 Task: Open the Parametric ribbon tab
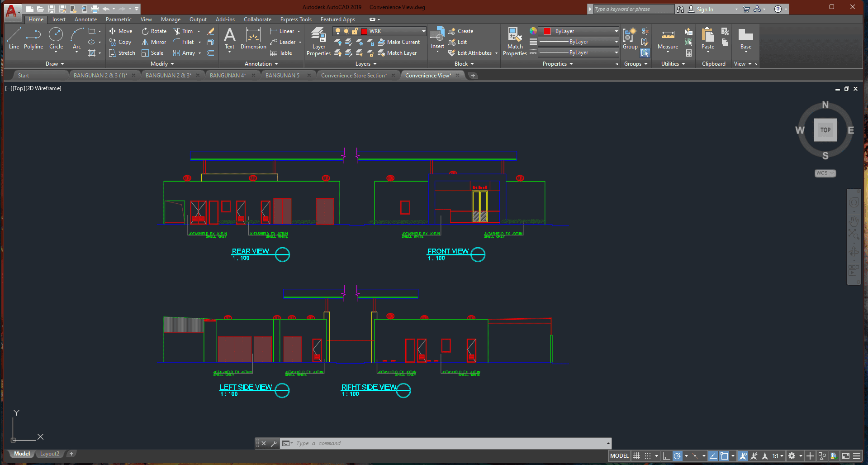(118, 19)
